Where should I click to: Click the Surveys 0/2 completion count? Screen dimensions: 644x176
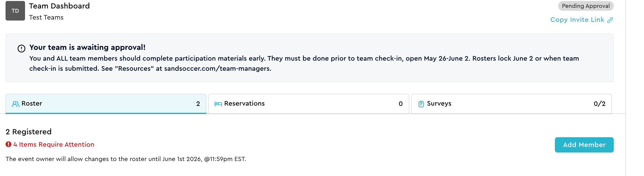pyautogui.click(x=599, y=104)
